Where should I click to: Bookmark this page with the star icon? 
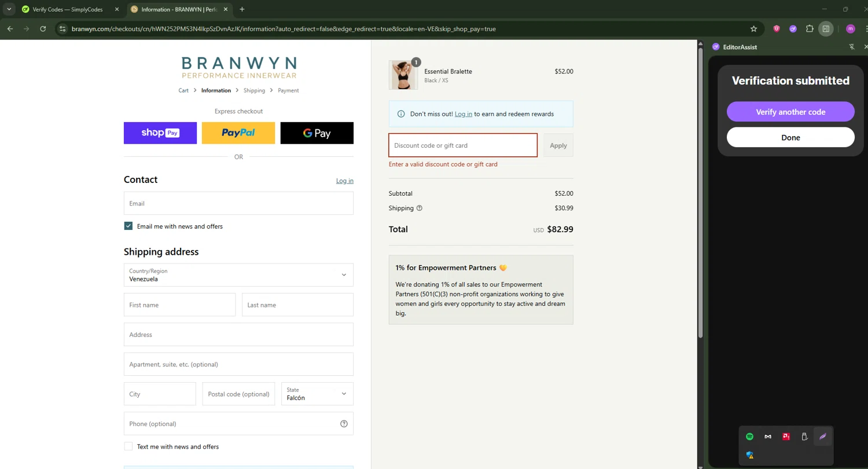[x=753, y=28]
